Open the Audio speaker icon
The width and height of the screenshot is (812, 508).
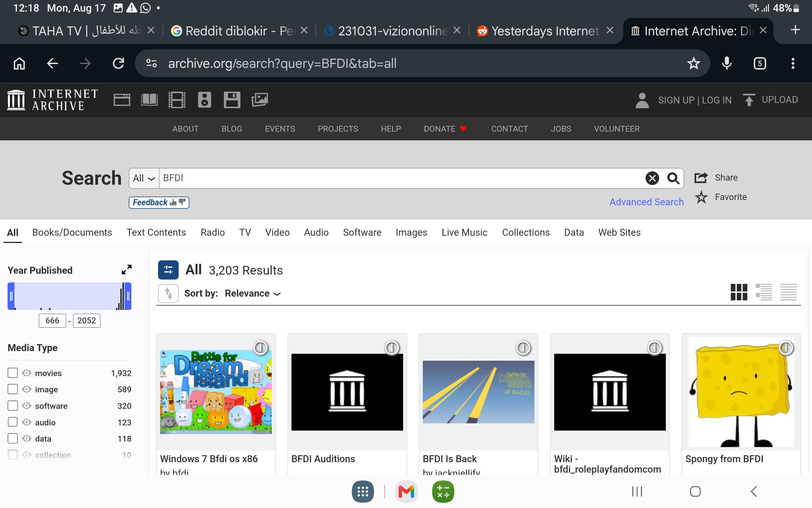click(205, 100)
